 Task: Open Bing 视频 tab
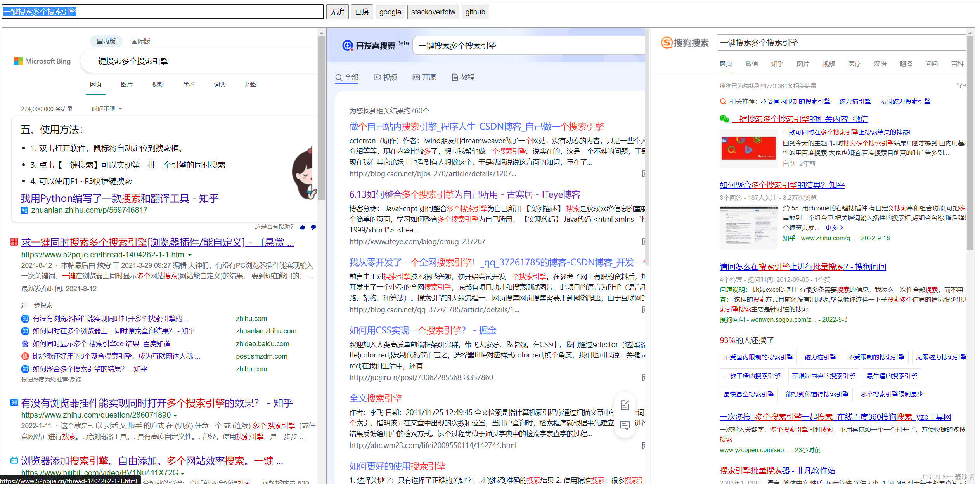[158, 84]
